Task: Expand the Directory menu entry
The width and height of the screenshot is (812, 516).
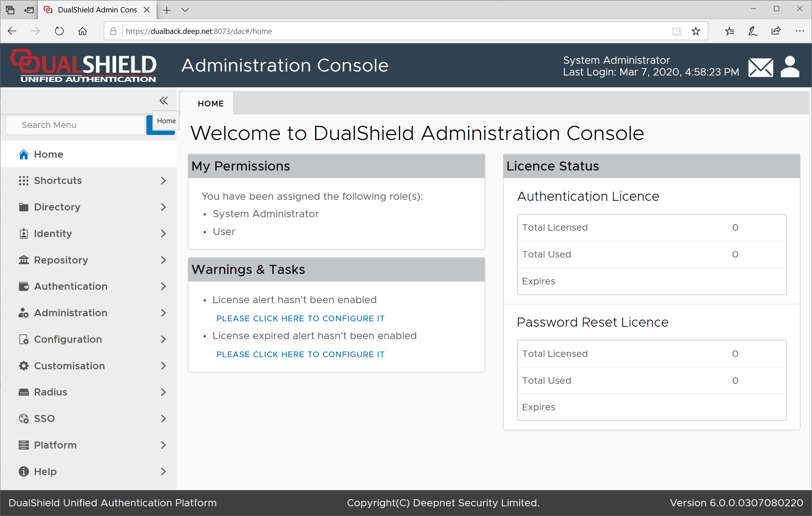Action: pyautogui.click(x=57, y=207)
